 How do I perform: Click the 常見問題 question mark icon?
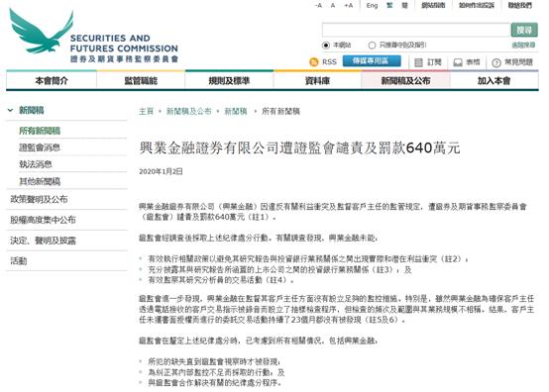pos(496,63)
